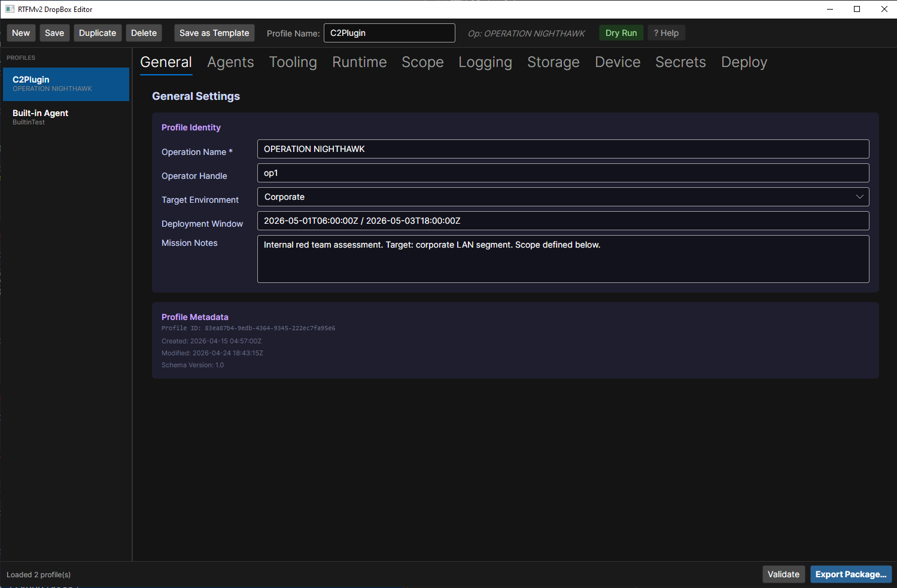Click the General Settings heading
The width and height of the screenshot is (897, 588).
196,96
